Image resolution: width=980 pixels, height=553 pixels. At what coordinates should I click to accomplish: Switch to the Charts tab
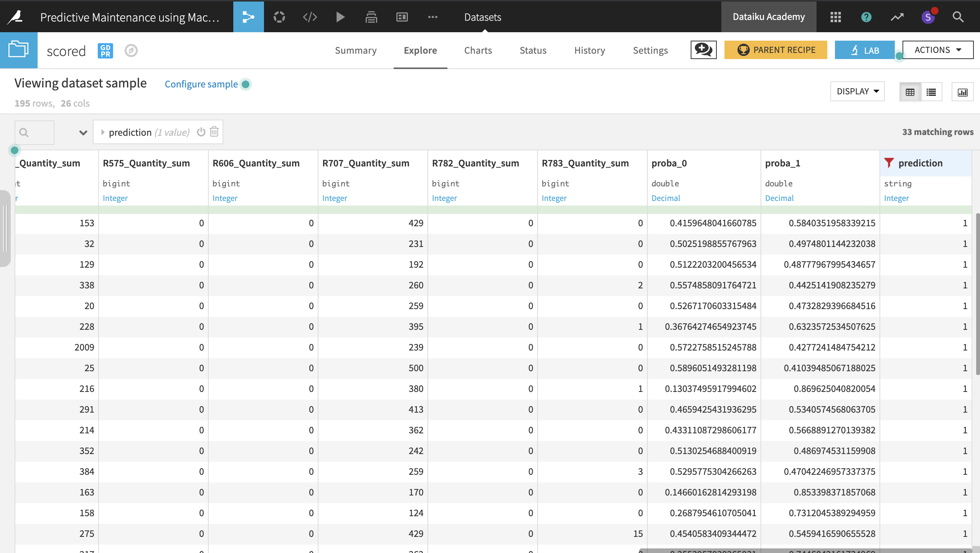pyautogui.click(x=478, y=50)
